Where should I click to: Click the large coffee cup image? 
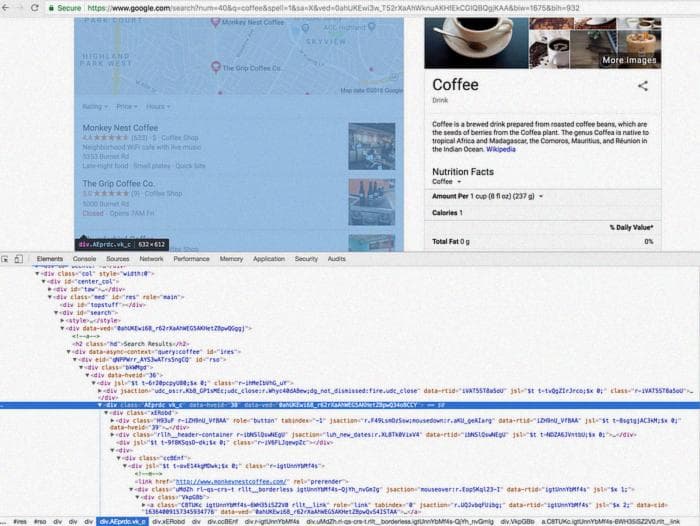pyautogui.click(x=476, y=43)
